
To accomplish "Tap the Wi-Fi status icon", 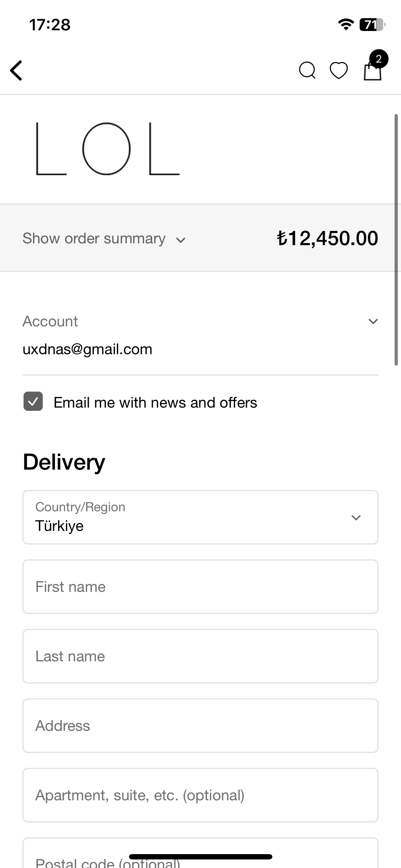I will pyautogui.click(x=346, y=24).
